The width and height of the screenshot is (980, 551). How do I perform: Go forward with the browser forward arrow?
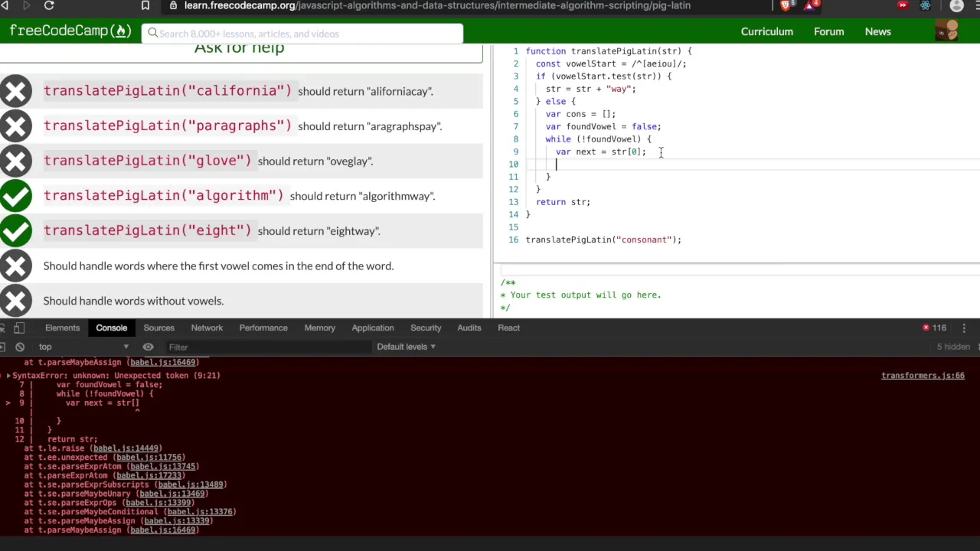click(x=26, y=5)
